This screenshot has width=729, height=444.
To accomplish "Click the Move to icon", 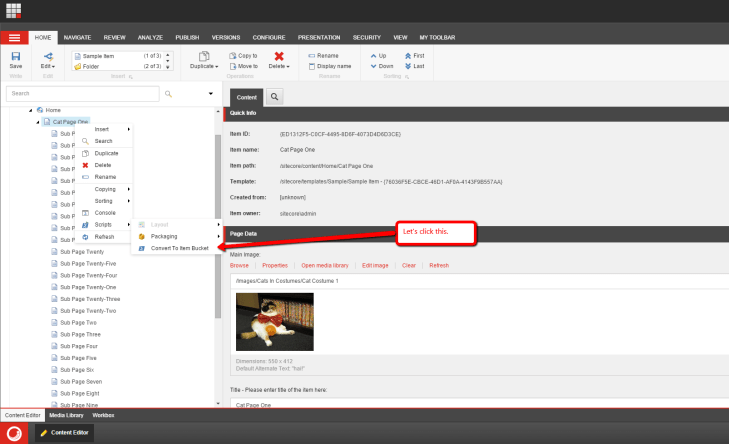I will [x=232, y=66].
